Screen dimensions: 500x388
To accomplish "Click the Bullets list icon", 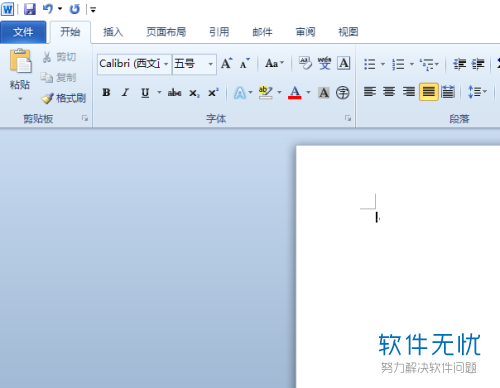I will click(x=370, y=64).
